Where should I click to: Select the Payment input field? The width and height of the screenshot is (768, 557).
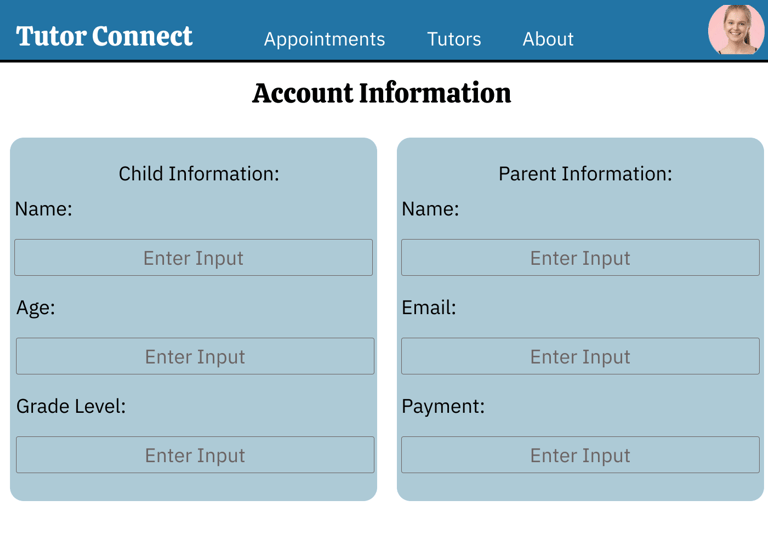580,455
